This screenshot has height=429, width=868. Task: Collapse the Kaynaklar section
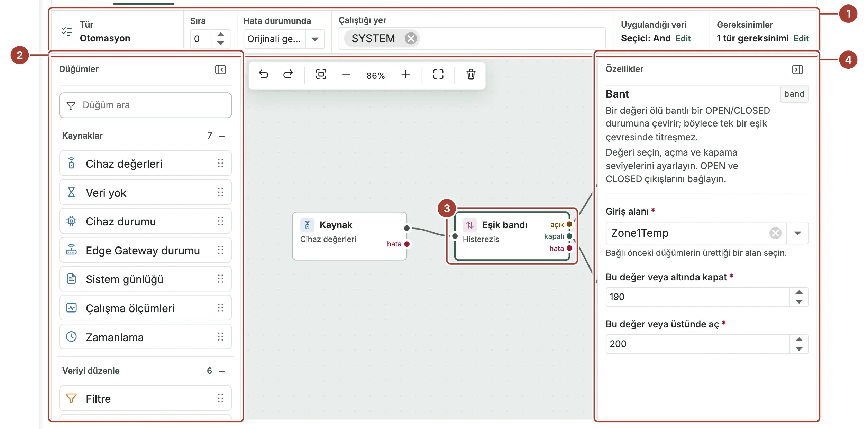[222, 136]
